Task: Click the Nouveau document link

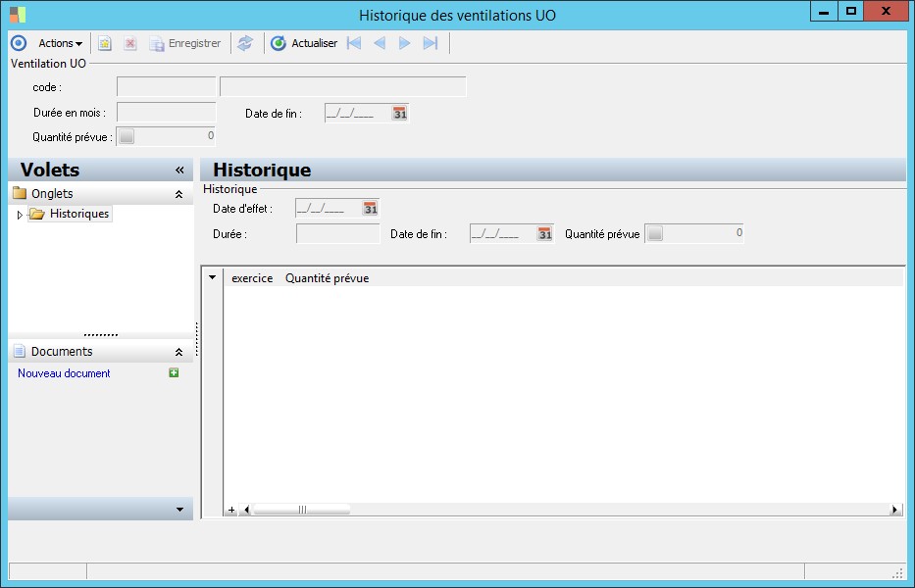Action: pos(64,373)
